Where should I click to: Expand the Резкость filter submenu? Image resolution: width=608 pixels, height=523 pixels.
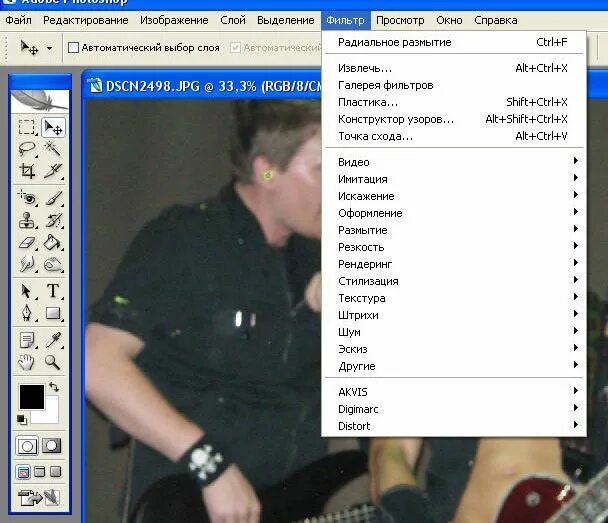coord(454,247)
